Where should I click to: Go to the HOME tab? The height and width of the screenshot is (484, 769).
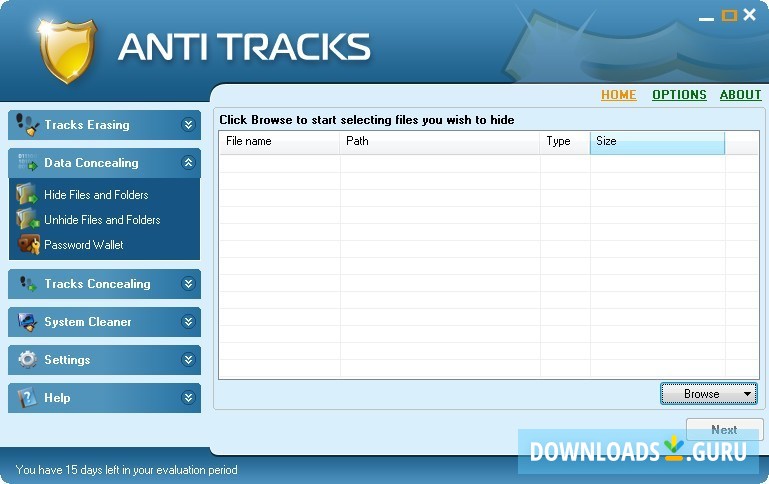(x=618, y=95)
